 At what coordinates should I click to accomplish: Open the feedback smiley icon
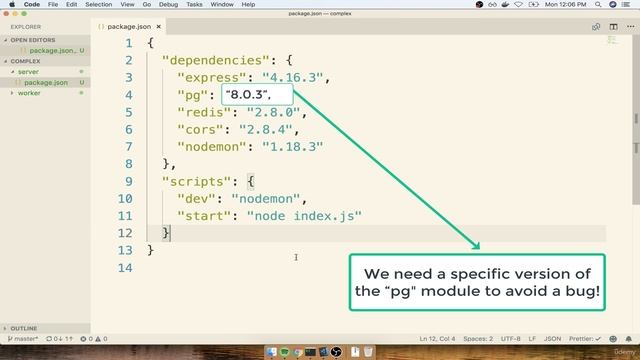coord(613,339)
